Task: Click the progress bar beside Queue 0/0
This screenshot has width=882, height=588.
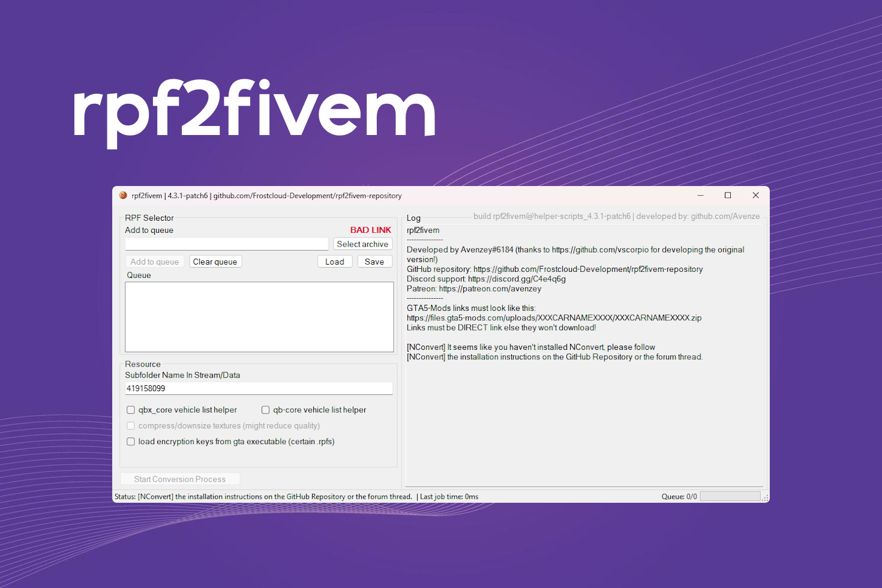Action: click(730, 496)
